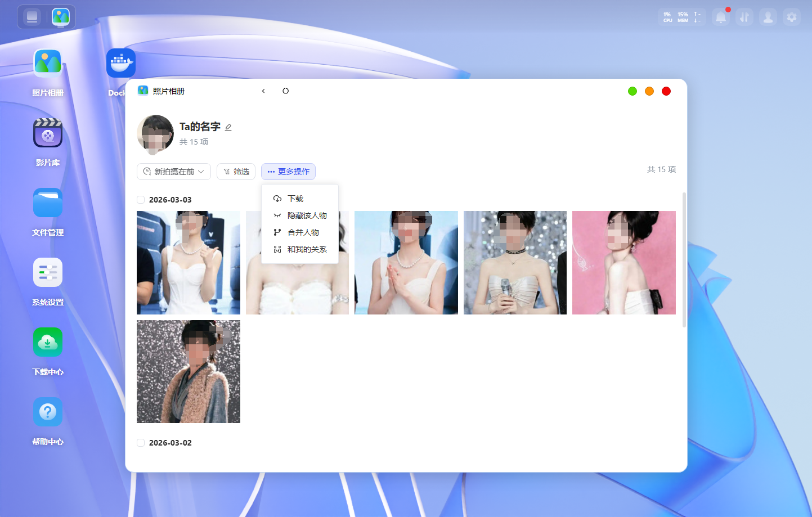Open the photo with fur-trimmed coat
Screen dimensions: 812x517
pos(189,371)
